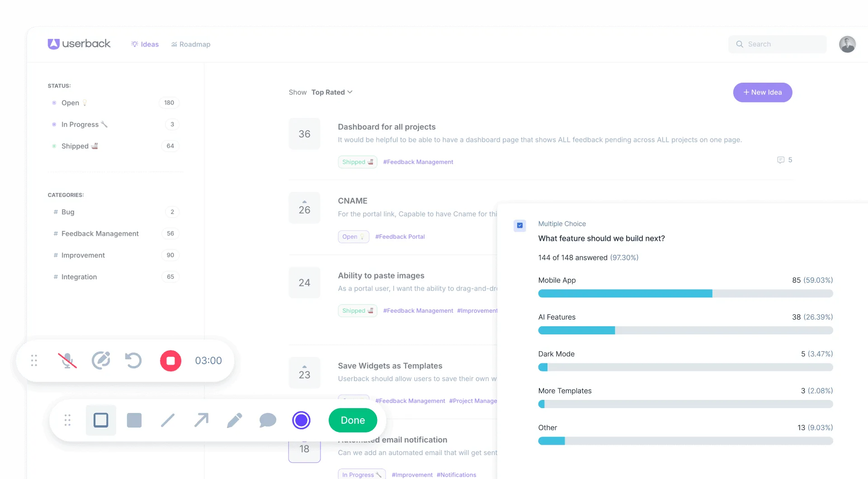868x479 pixels.
Task: Select the line annotation tool
Action: [x=167, y=420]
